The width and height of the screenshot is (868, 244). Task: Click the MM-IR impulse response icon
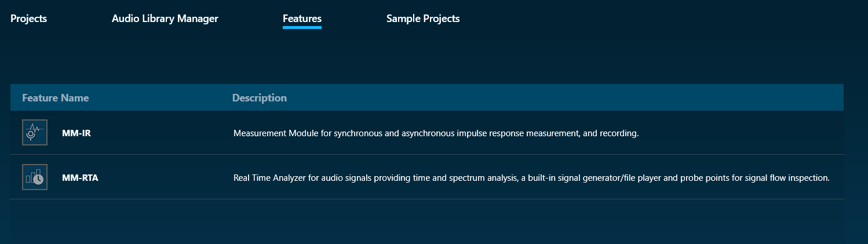point(34,133)
